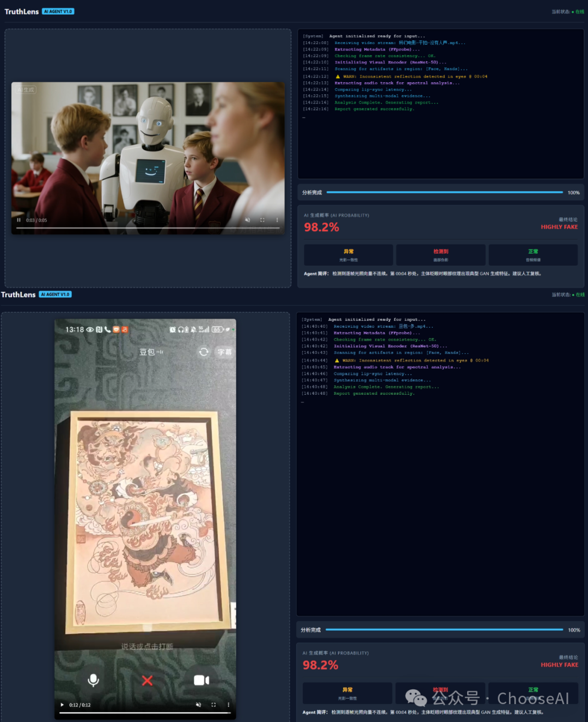Click the 14:22:09 Extracting Metadata (FFprobe) log line

[362, 49]
